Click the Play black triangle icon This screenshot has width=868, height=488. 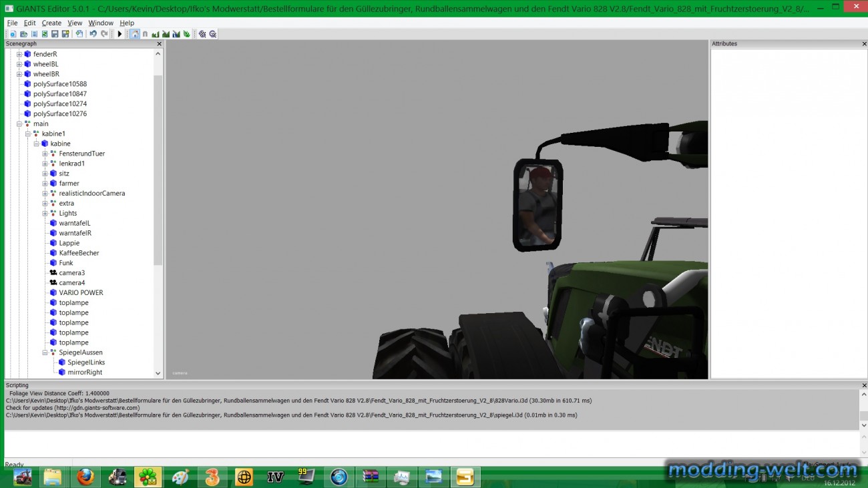tap(120, 34)
